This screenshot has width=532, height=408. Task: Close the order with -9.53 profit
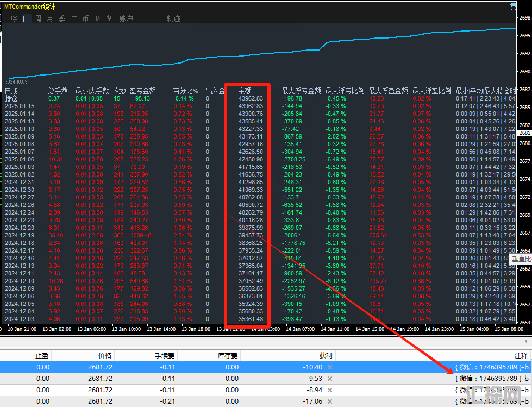coord(330,378)
